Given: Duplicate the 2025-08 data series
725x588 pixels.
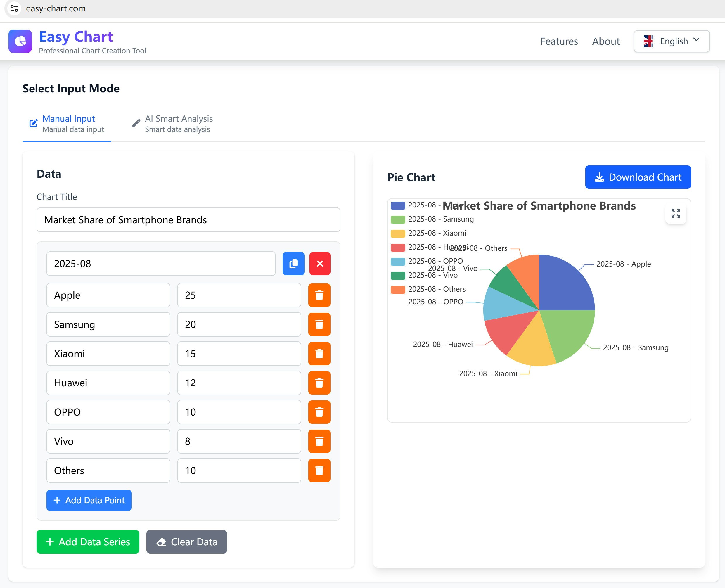Looking at the screenshot, I should click(x=294, y=264).
